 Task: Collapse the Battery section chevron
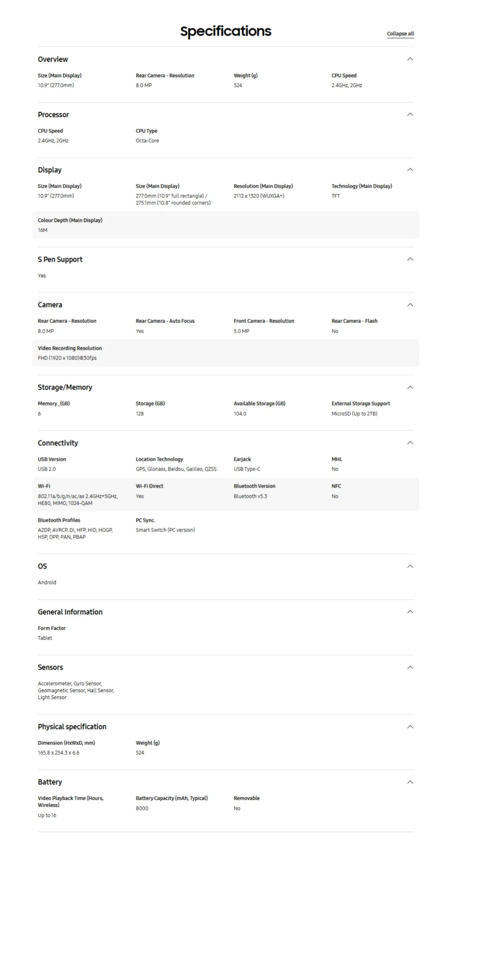pyautogui.click(x=410, y=782)
